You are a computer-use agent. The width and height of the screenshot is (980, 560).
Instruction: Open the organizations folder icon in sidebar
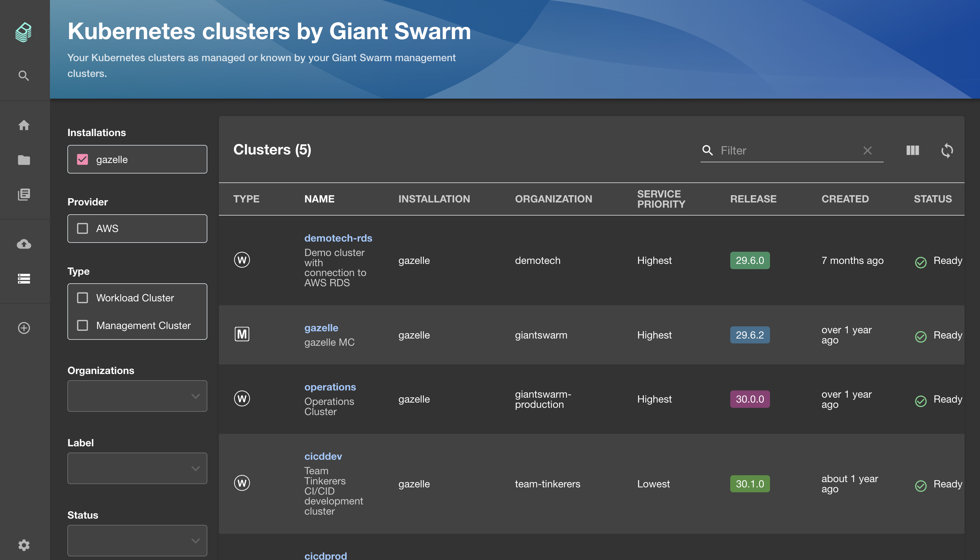point(24,160)
